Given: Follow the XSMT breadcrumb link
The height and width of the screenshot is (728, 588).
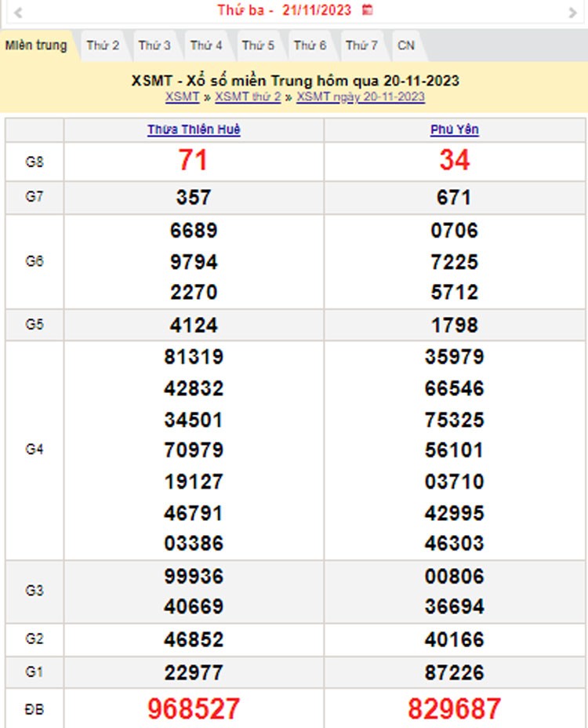Looking at the screenshot, I should click(x=182, y=96).
